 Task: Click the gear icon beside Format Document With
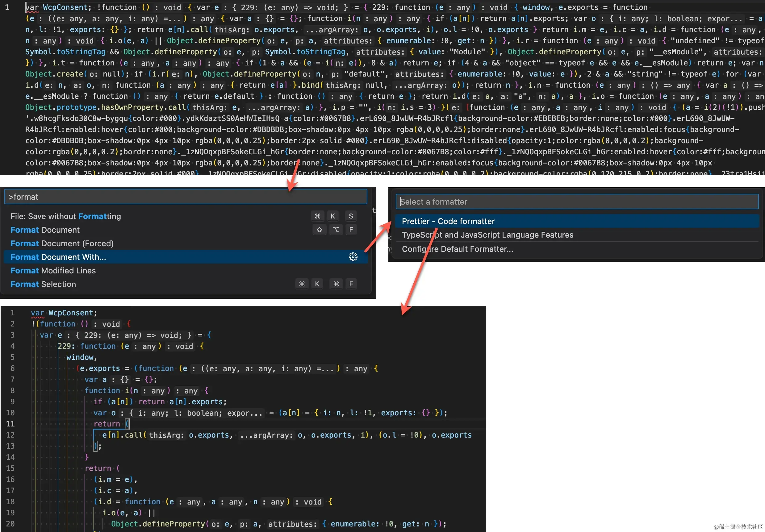(353, 257)
